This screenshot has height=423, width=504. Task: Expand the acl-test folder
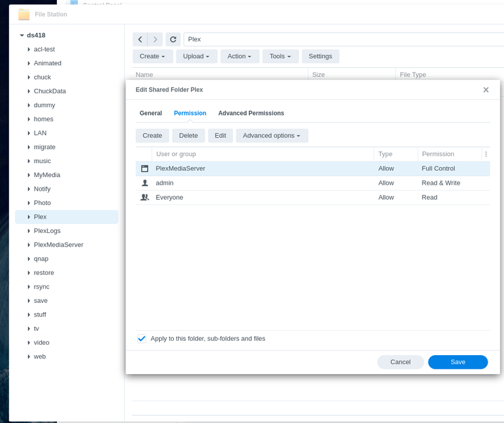tap(29, 50)
